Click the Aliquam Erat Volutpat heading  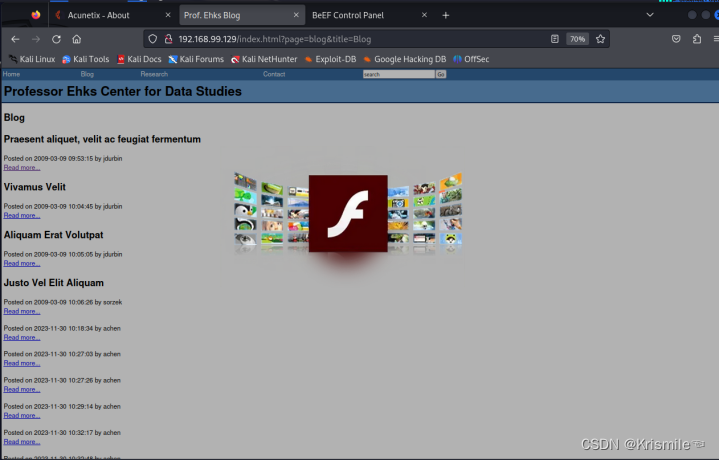coord(54,235)
